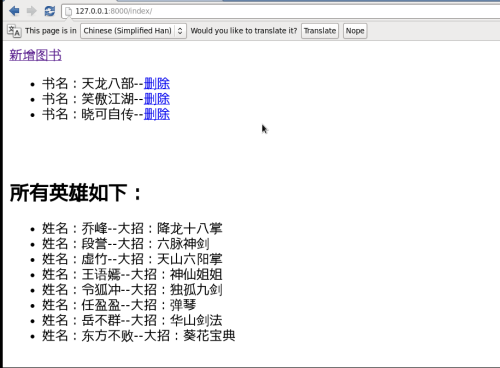Open the 新增图书 link
The width and height of the screenshot is (500, 368).
(x=35, y=55)
